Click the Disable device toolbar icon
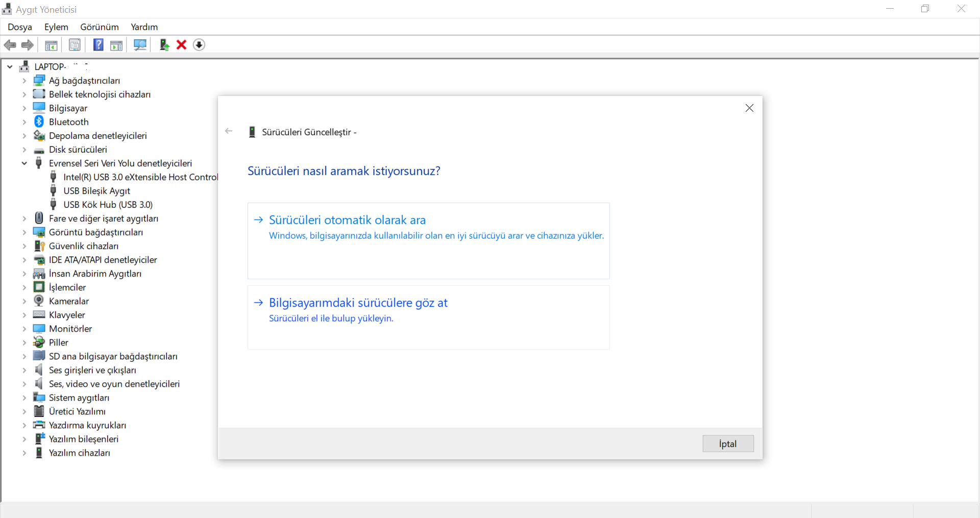The width and height of the screenshot is (980, 518). point(199,45)
